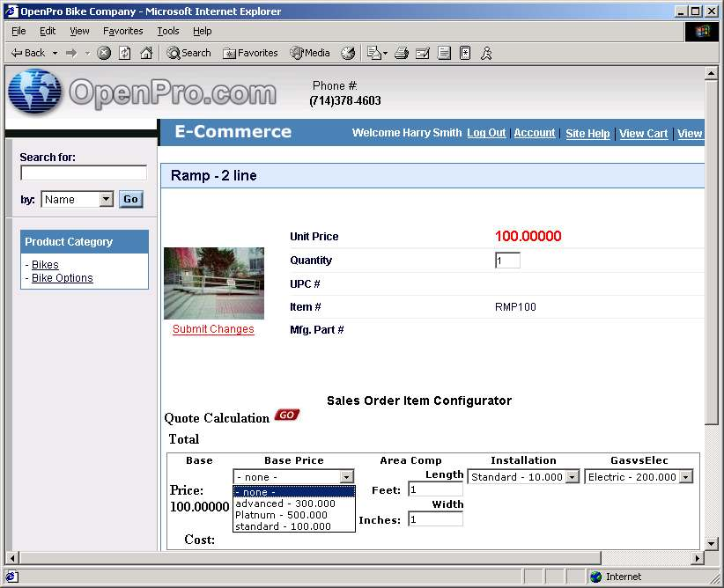Click the View Cart link
This screenshot has width=724, height=588.
[643, 134]
